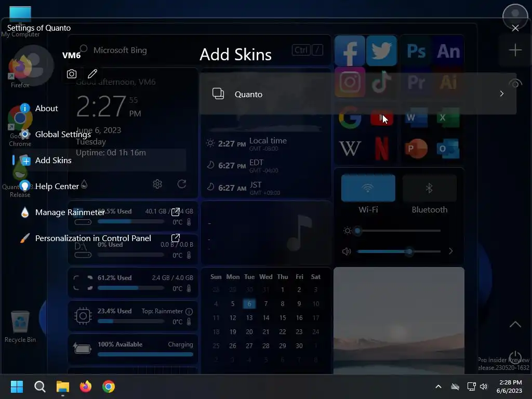Open the Wikipedia shortcut icon
Viewport: 532px width, 399px height.
[350, 148]
